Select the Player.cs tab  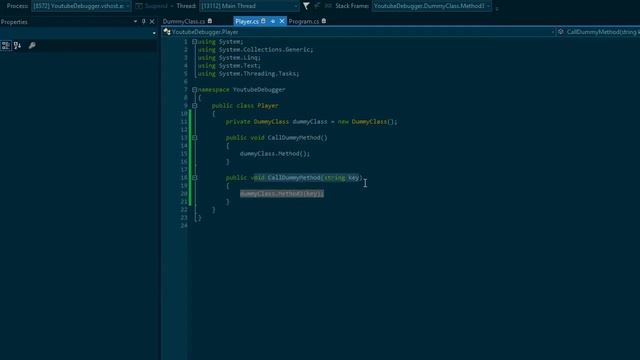tap(247, 21)
